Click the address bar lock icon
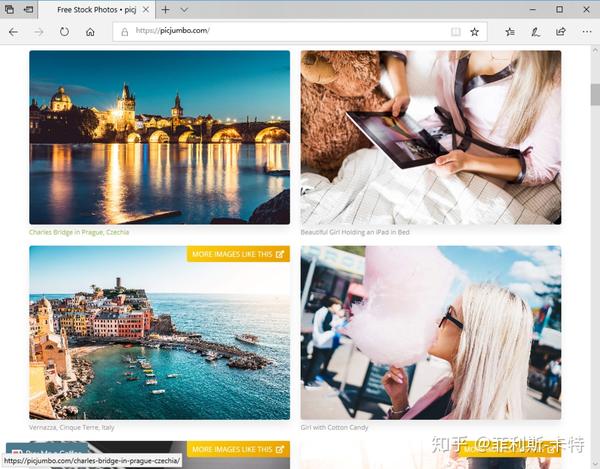Screen dimensions: 600x469 (x=124, y=32)
